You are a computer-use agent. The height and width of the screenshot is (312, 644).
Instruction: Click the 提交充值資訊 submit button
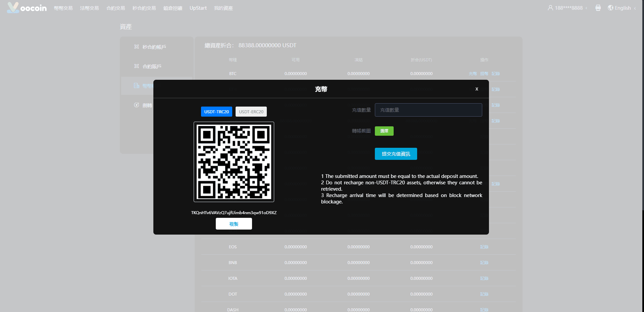pyautogui.click(x=396, y=154)
